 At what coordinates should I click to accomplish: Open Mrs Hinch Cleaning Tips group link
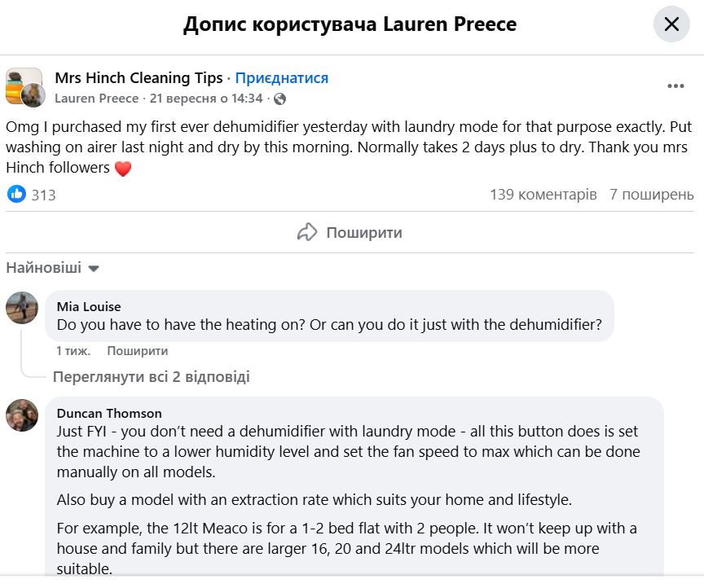coord(139,78)
